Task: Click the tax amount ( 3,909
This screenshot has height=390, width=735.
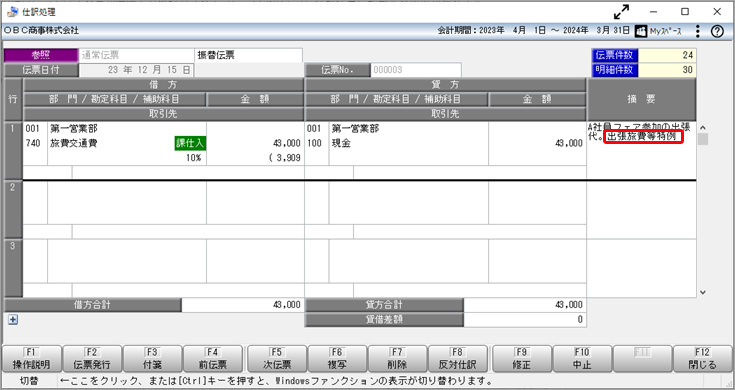Action: [285, 158]
